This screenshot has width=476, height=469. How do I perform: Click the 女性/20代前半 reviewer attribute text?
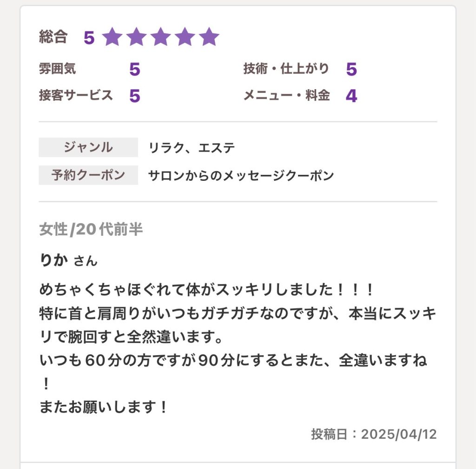pos(91,229)
